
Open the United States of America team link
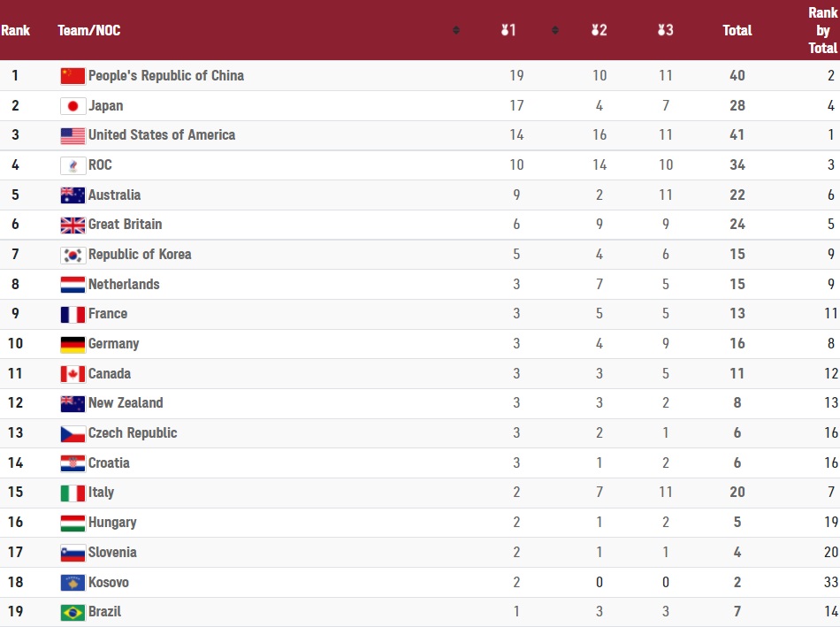point(162,135)
